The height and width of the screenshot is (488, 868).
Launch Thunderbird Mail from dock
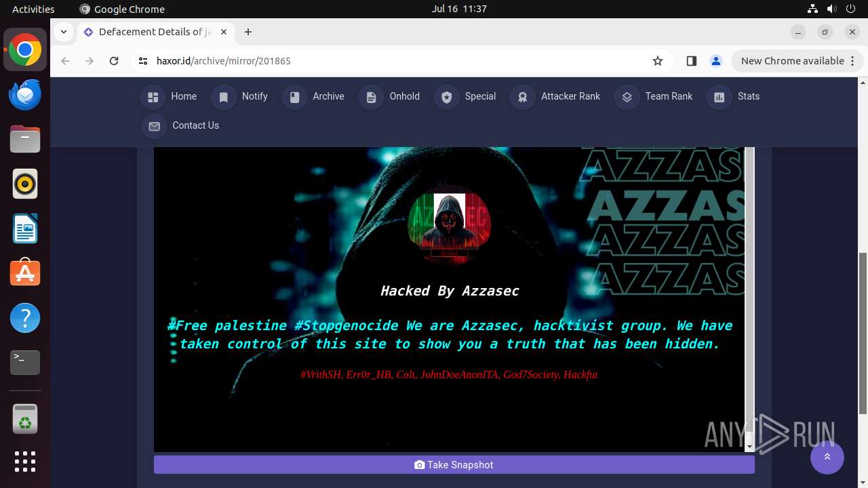click(25, 94)
